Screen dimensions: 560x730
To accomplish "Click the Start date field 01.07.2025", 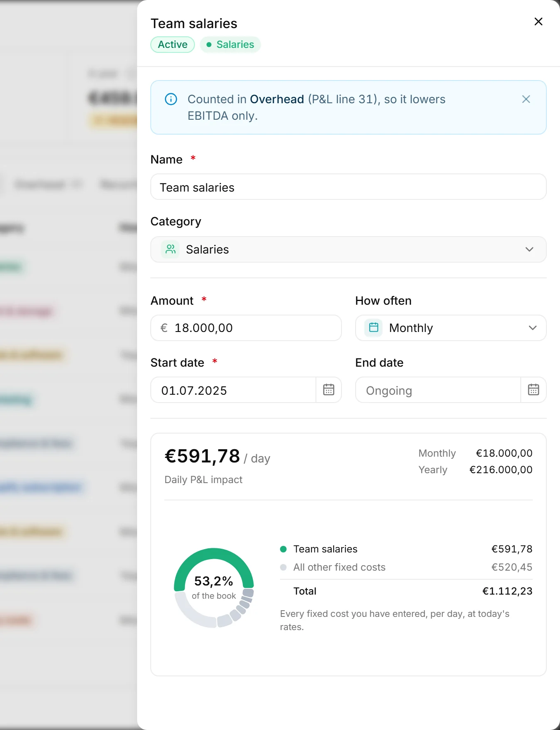I will click(x=233, y=390).
